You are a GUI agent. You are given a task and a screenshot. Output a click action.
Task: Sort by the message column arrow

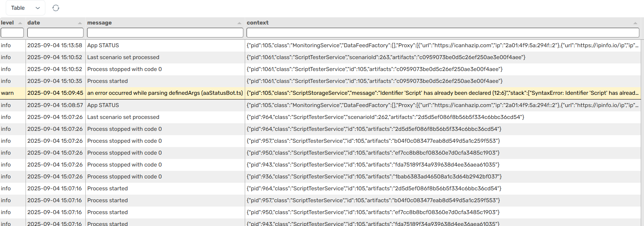pyautogui.click(x=239, y=23)
